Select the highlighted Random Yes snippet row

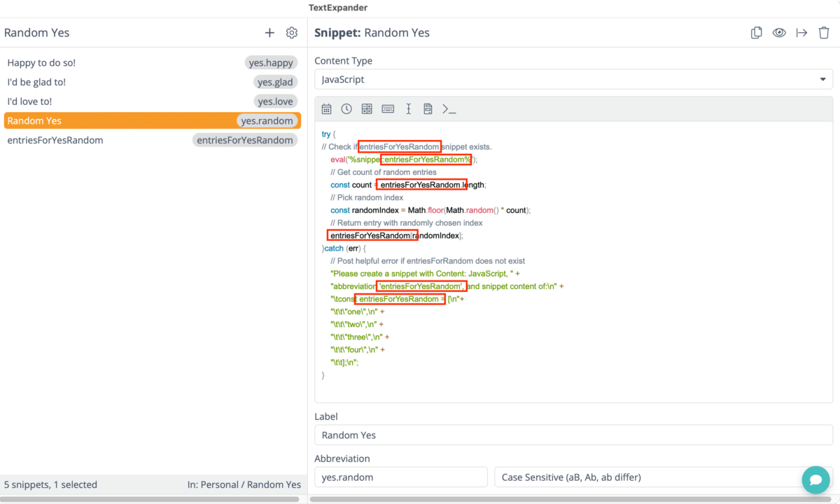(x=152, y=121)
